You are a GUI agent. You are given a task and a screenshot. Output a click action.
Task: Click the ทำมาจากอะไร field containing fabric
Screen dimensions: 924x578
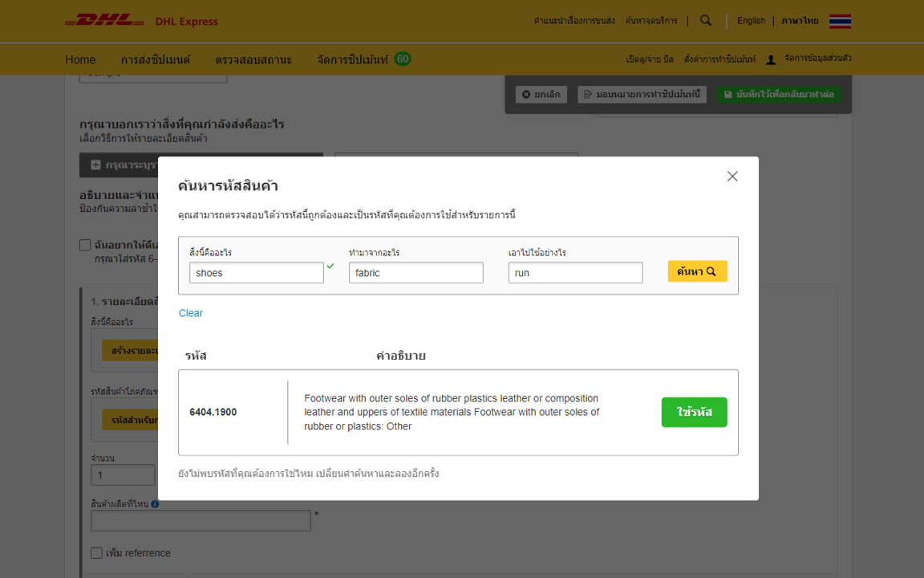(x=416, y=272)
